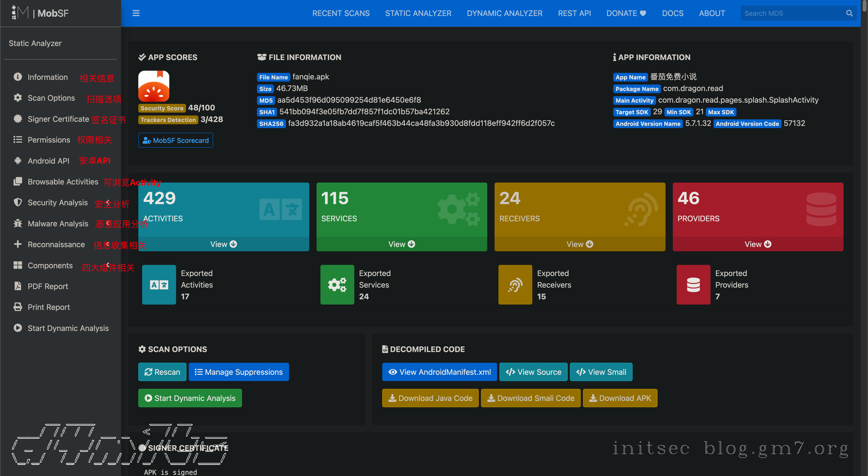Toggle the hamburger sidebar menu icon

click(x=136, y=13)
